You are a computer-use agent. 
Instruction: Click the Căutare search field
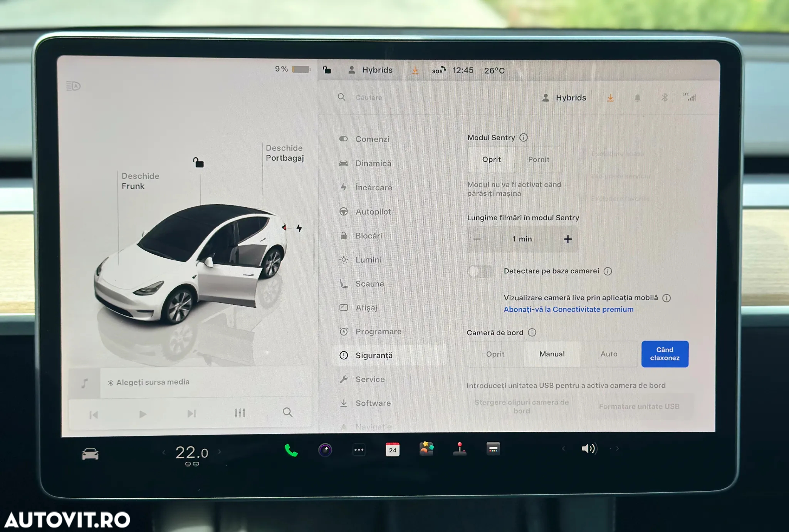coord(369,97)
